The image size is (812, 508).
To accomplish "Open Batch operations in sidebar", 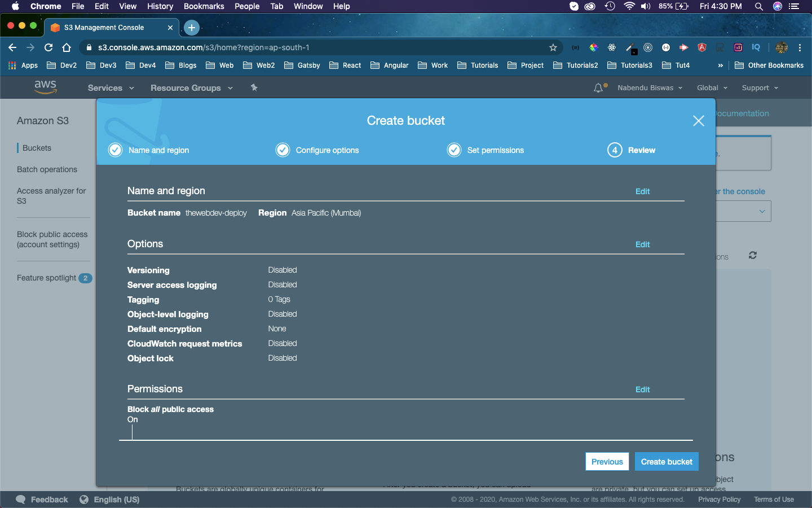I will point(47,169).
